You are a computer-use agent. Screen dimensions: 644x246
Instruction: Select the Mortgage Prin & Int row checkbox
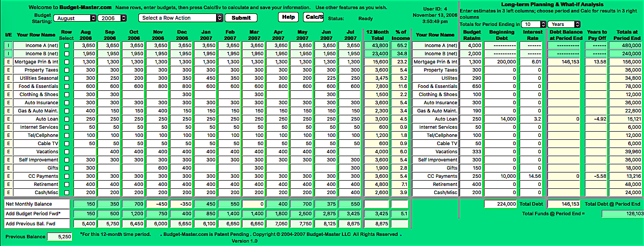click(x=67, y=62)
